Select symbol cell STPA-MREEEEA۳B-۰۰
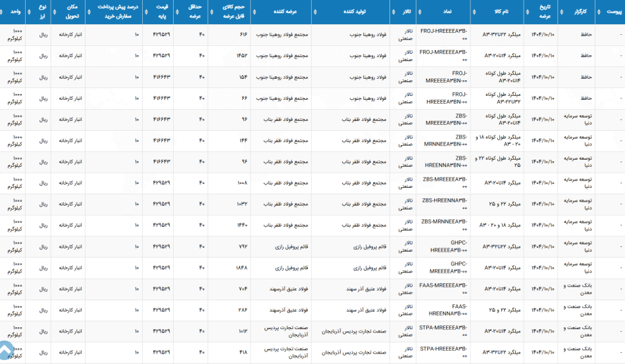The width and height of the screenshot is (625, 364). click(x=443, y=331)
